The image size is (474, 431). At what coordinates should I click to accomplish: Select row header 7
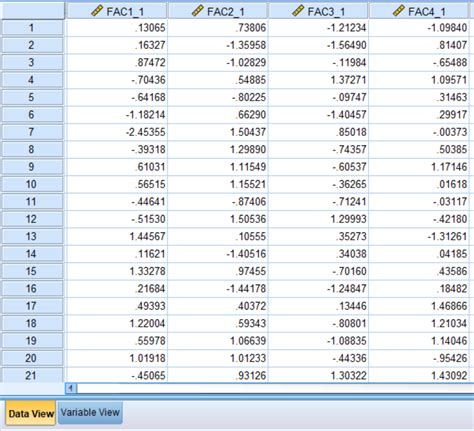[x=32, y=132]
